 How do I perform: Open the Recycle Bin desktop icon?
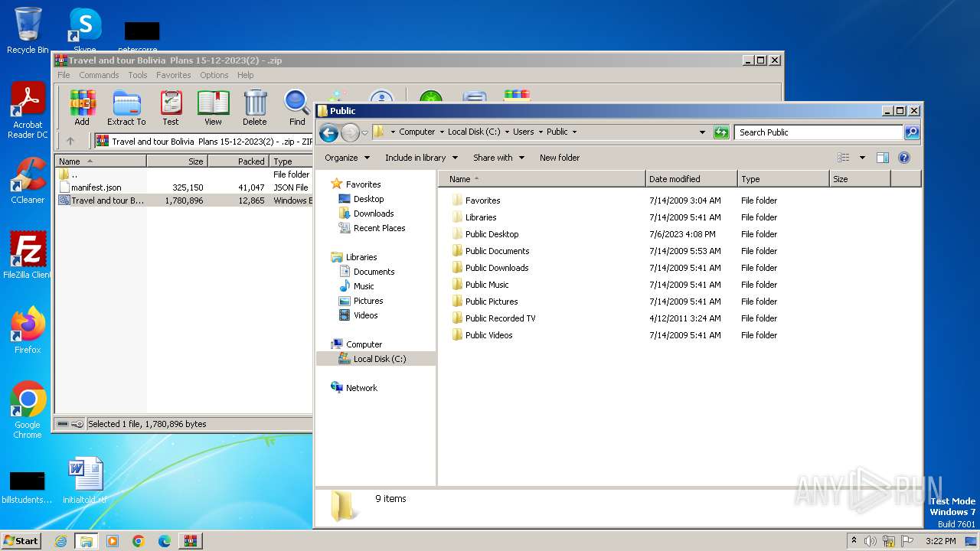[28, 31]
